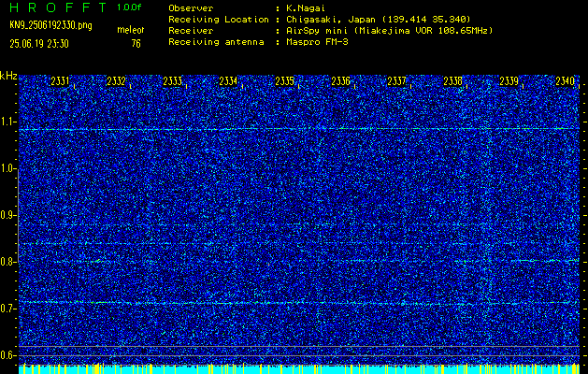Click the Observer label
The width and height of the screenshot is (588, 374).
(191, 7)
